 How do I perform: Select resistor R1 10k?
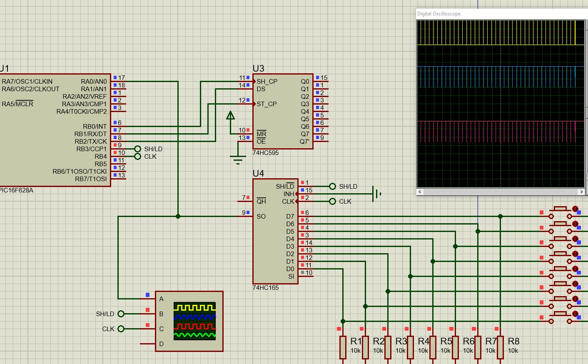point(343,347)
